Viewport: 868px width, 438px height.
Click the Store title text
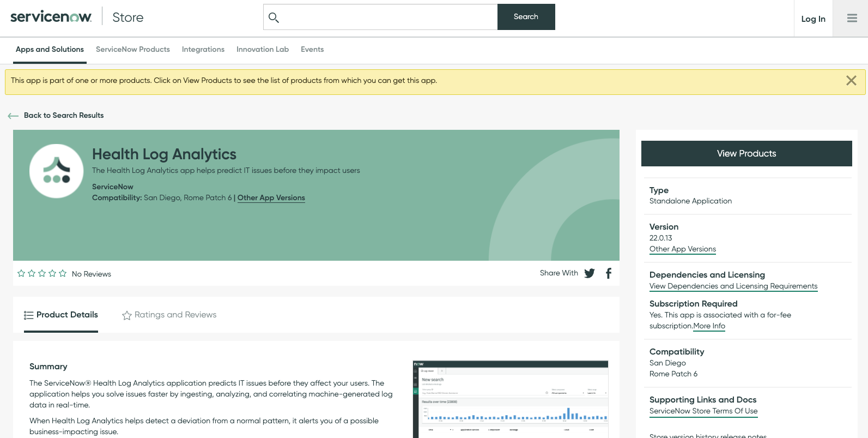[128, 17]
